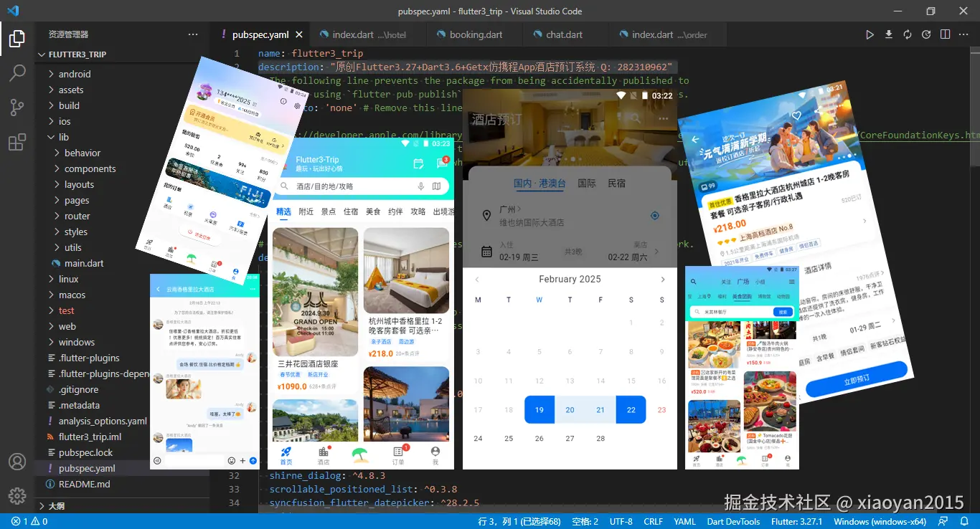Close the pubspec.yaml editor tab
The image size is (980, 529).
(x=299, y=34)
